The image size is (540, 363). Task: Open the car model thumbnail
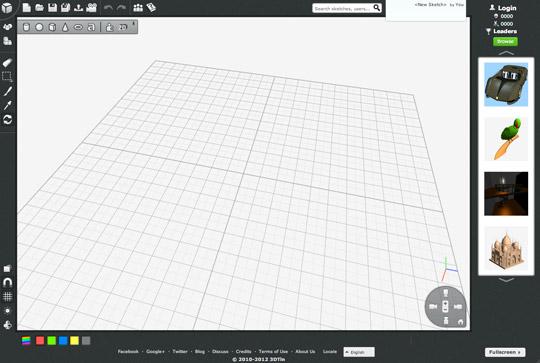point(506,84)
